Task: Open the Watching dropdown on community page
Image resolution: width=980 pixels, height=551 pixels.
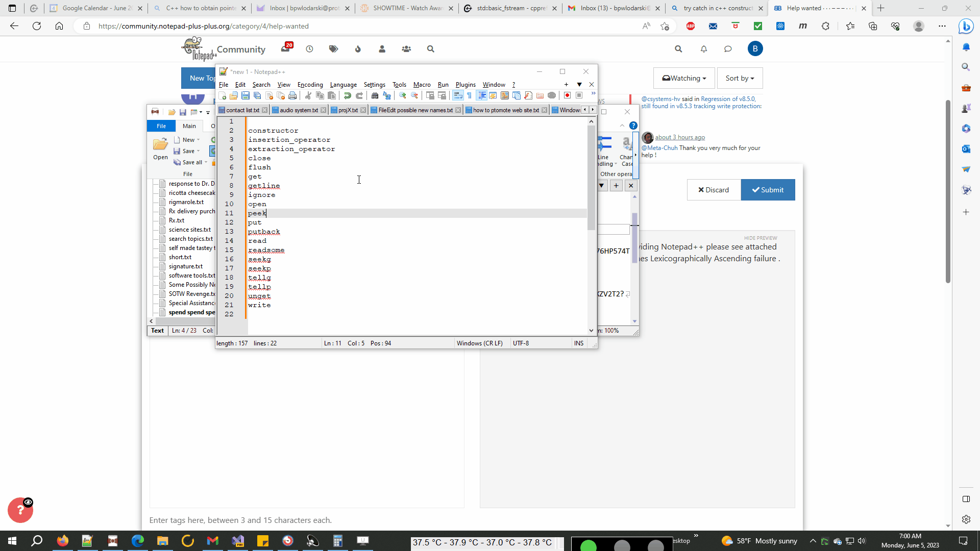Action: click(684, 78)
